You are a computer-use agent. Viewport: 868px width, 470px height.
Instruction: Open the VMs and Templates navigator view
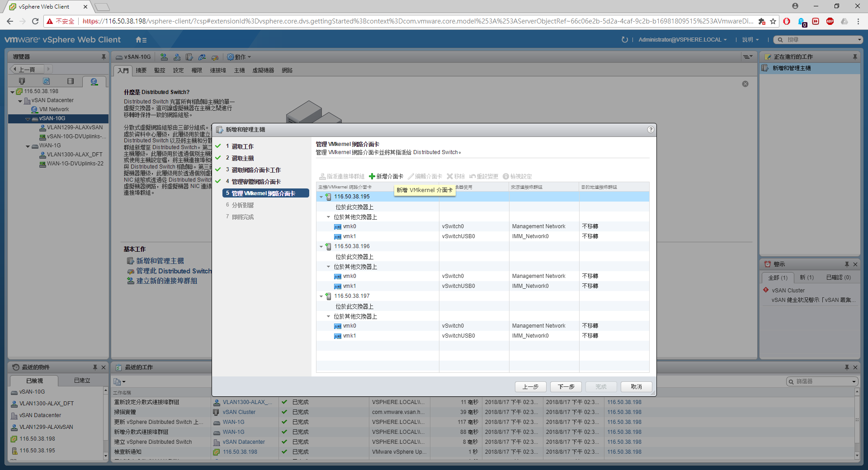tap(46, 81)
